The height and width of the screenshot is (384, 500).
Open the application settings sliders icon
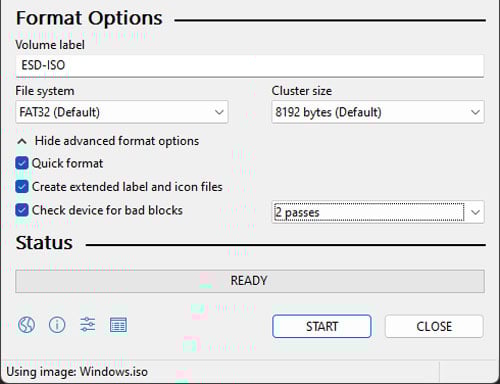[88, 325]
